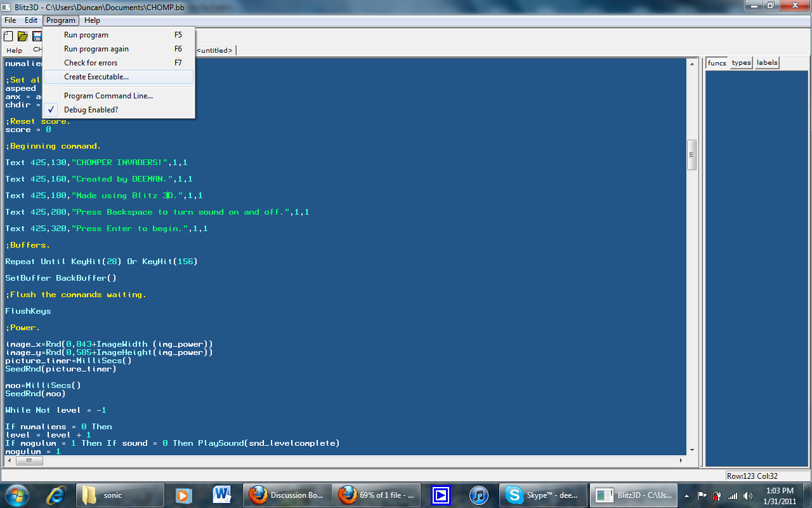The width and height of the screenshot is (812, 508).
Task: Open the Action Center flag icon
Action: click(x=702, y=495)
